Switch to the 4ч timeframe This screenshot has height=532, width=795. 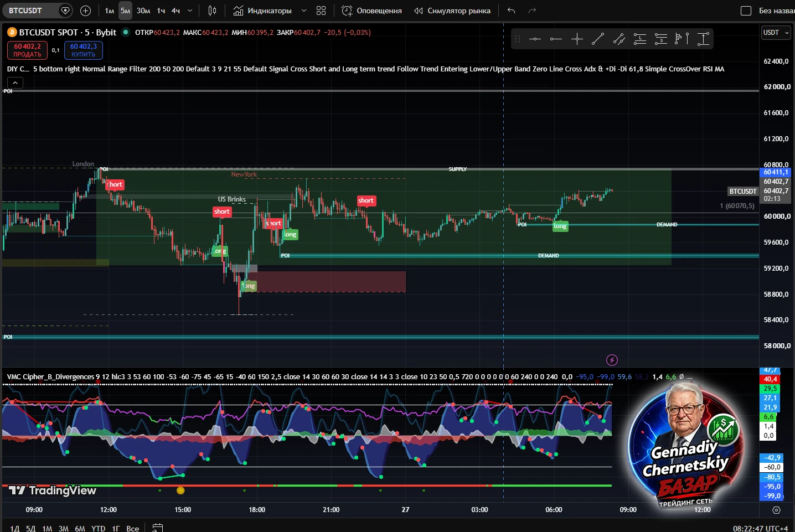[x=175, y=11]
